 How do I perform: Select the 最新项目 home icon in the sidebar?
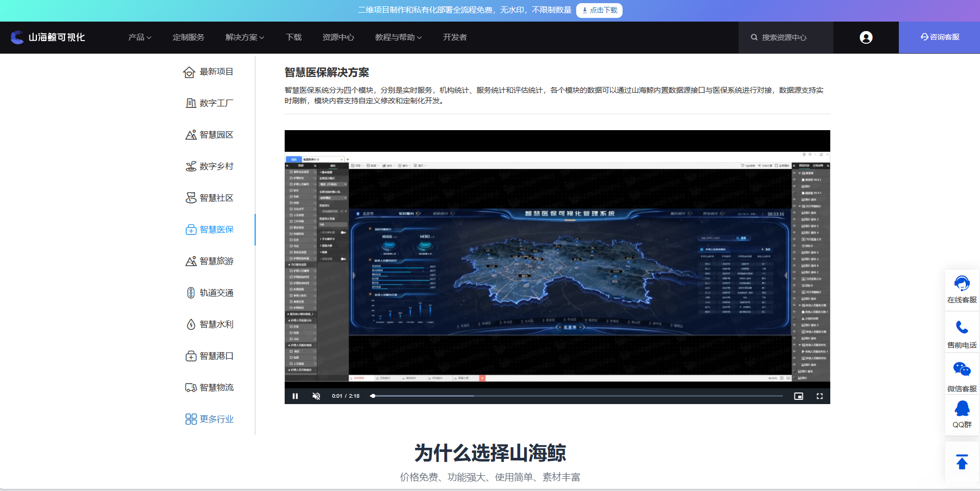coord(189,72)
